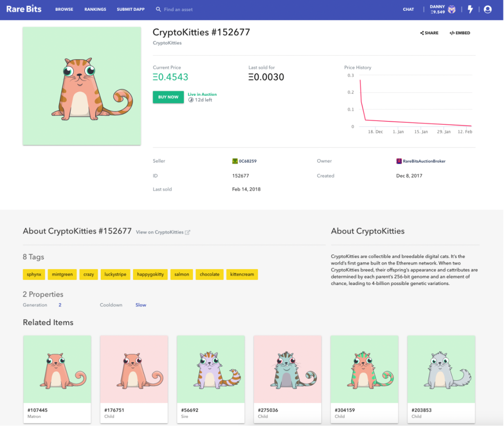Viewport: 504px width, 426px height.
Task: Click the Feb 14, 2018 last sold date
Action: 246,189
